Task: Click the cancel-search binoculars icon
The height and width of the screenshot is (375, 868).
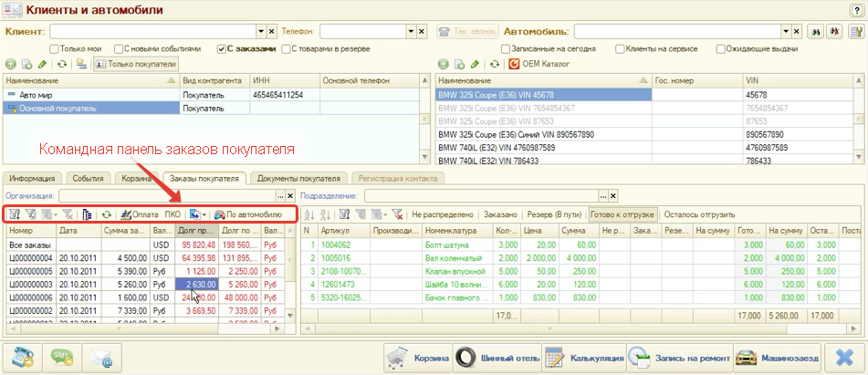Action: click(x=833, y=32)
